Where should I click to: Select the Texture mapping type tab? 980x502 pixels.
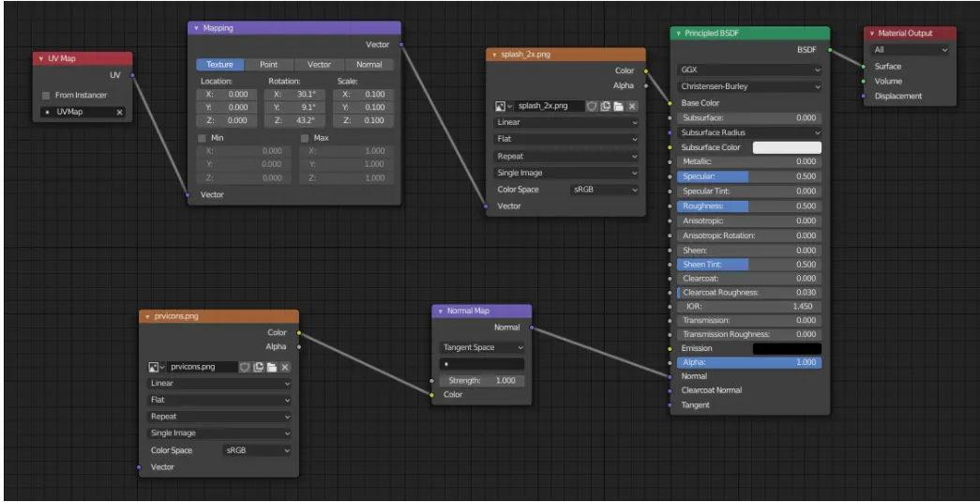(x=220, y=65)
